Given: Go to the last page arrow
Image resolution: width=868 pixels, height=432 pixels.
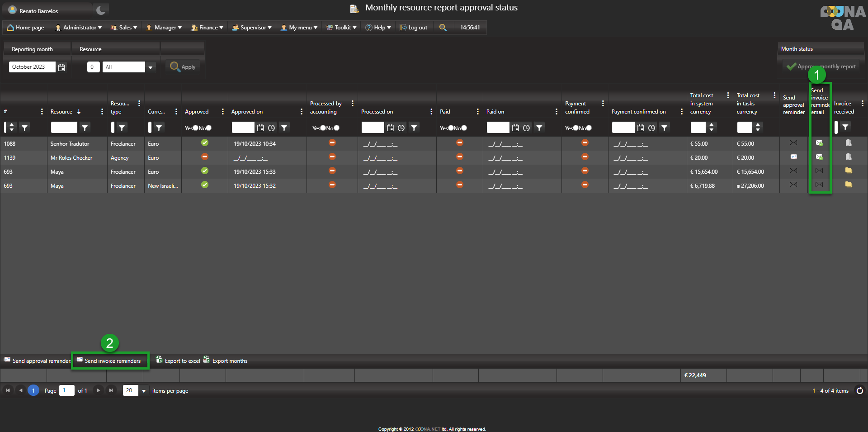Looking at the screenshot, I should coord(111,390).
